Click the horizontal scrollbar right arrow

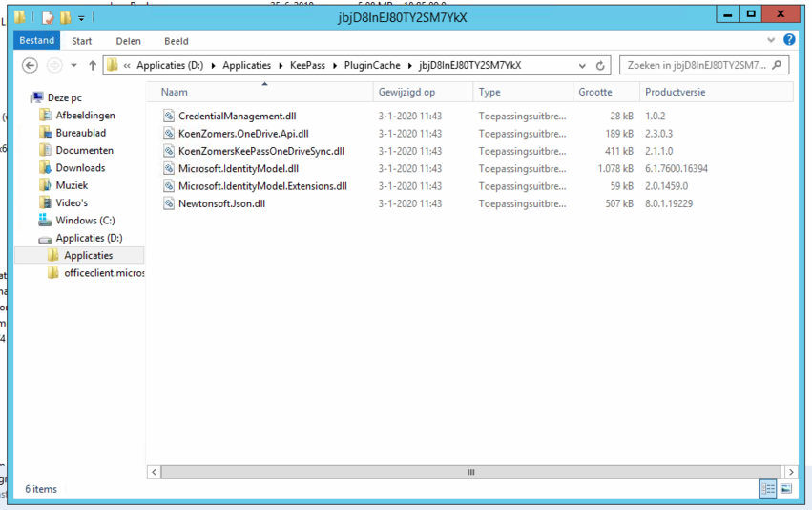(791, 472)
